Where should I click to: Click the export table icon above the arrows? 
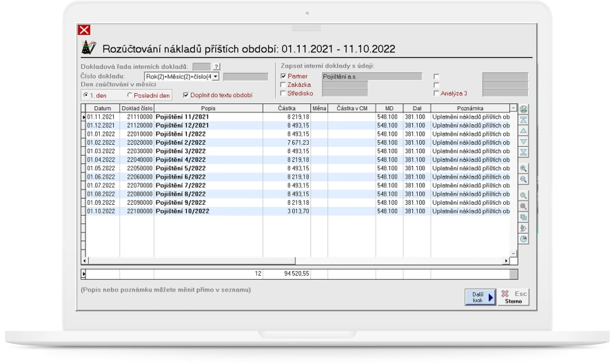524,109
